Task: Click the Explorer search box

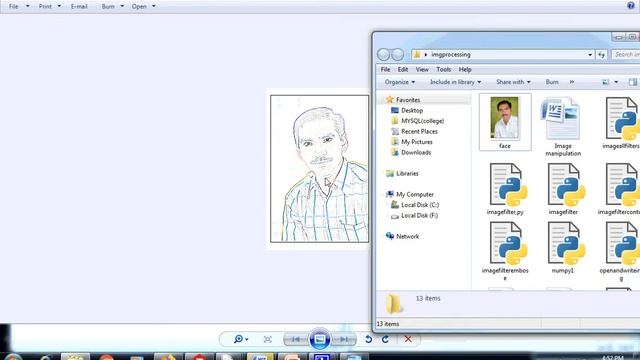Action: coord(626,54)
